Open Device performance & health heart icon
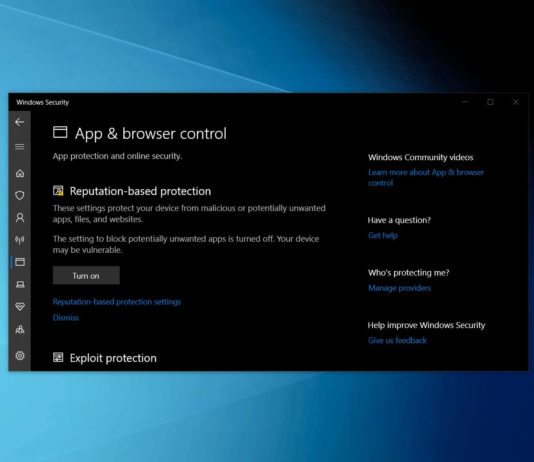Viewport: 534px width, 462px height. pyautogui.click(x=20, y=306)
